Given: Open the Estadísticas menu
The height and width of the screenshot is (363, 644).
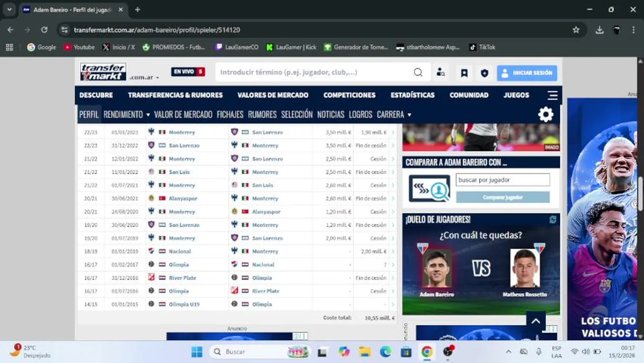Looking at the screenshot, I should click(x=412, y=95).
